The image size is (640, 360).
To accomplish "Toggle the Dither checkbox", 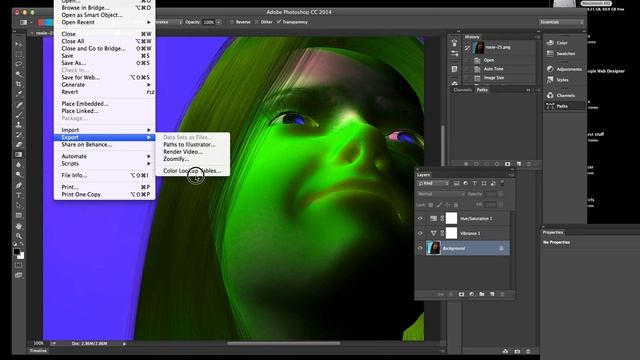I will tap(257, 22).
